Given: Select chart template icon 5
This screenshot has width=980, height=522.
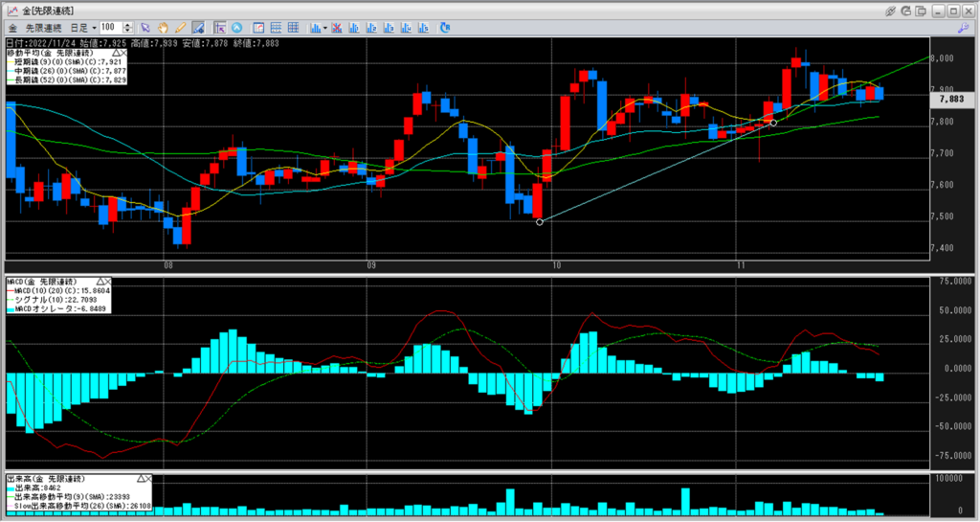Looking at the screenshot, I should [424, 28].
